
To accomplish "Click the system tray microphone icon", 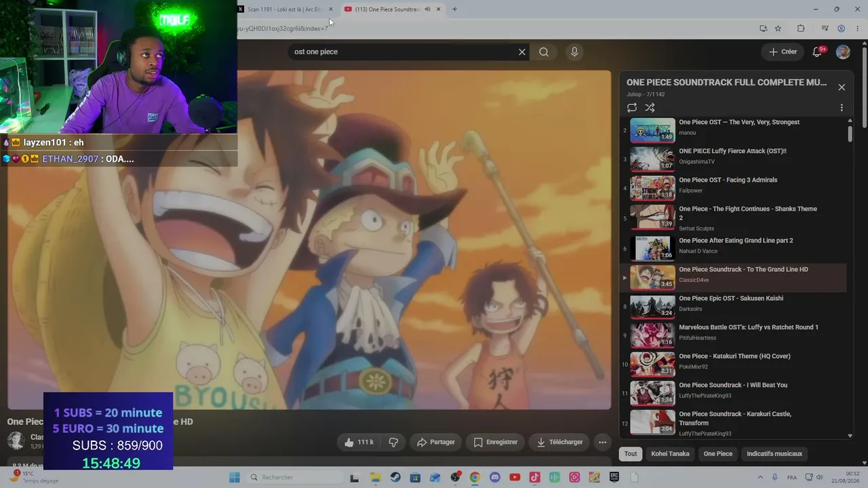I will coord(775,477).
